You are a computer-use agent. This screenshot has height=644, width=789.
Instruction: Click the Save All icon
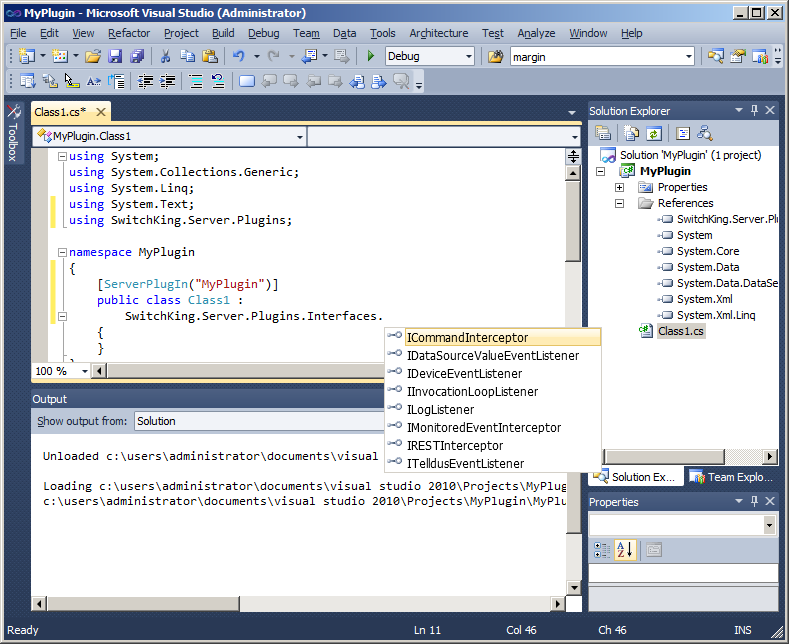click(137, 56)
